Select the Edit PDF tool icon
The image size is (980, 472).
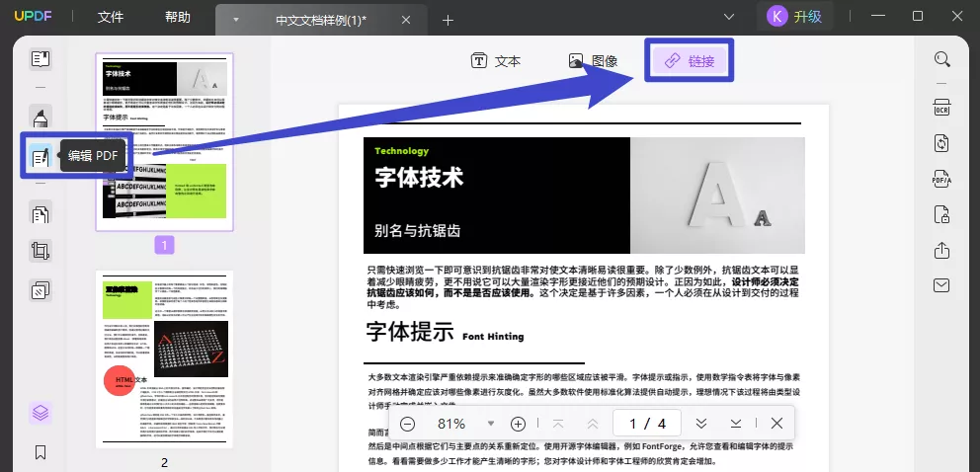point(41,155)
